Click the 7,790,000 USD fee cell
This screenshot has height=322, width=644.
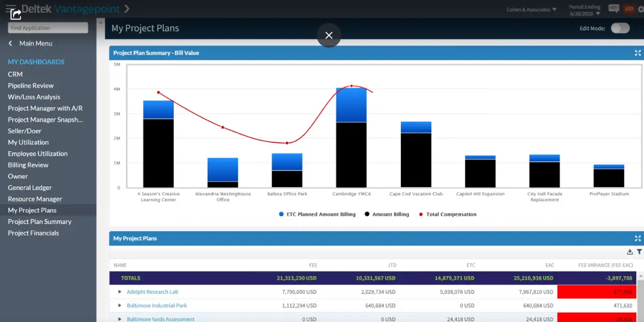pos(299,292)
